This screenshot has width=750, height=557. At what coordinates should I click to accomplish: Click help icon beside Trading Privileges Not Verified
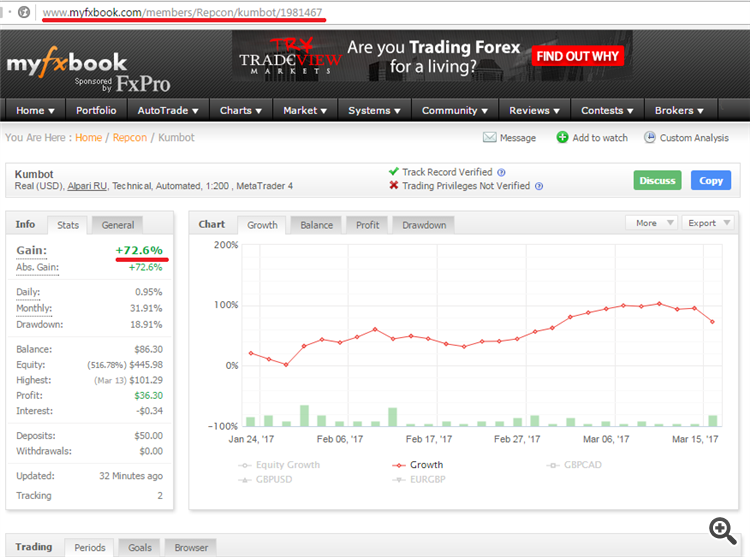click(539, 186)
